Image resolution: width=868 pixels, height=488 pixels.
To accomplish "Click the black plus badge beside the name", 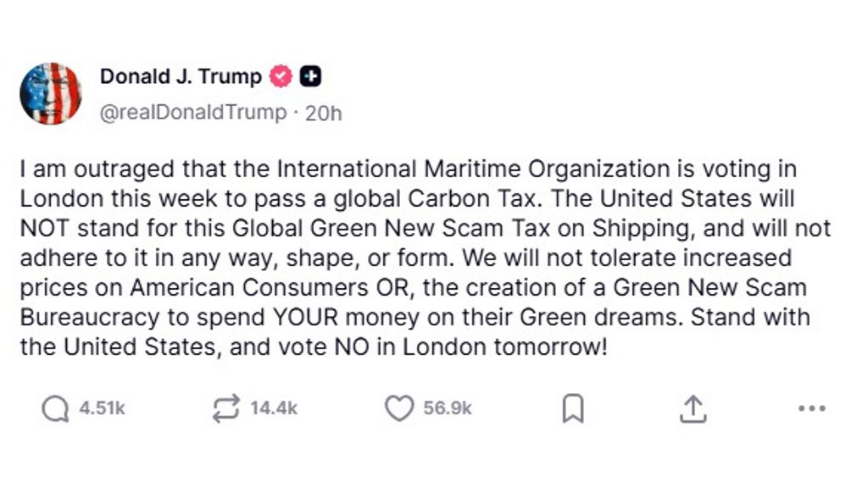I will click(x=311, y=77).
